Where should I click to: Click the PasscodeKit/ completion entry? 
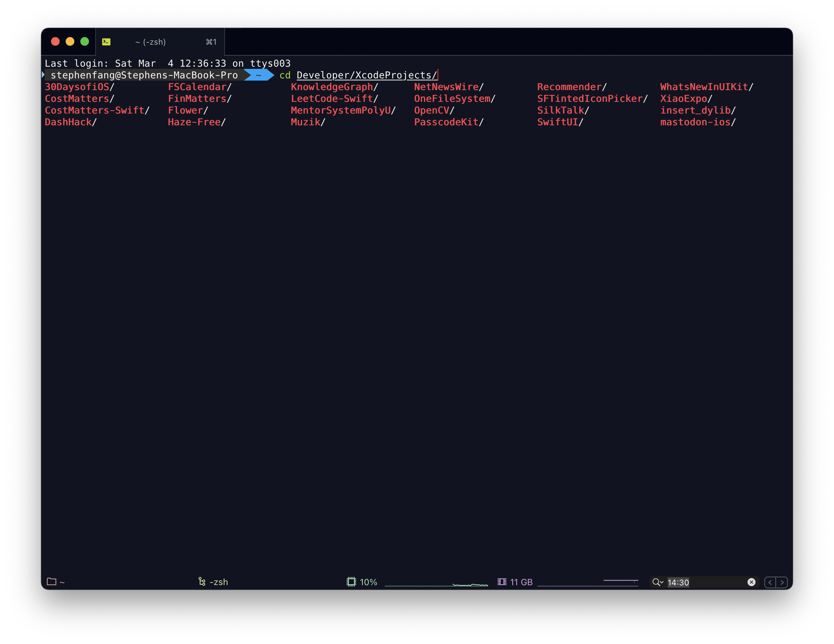click(449, 122)
